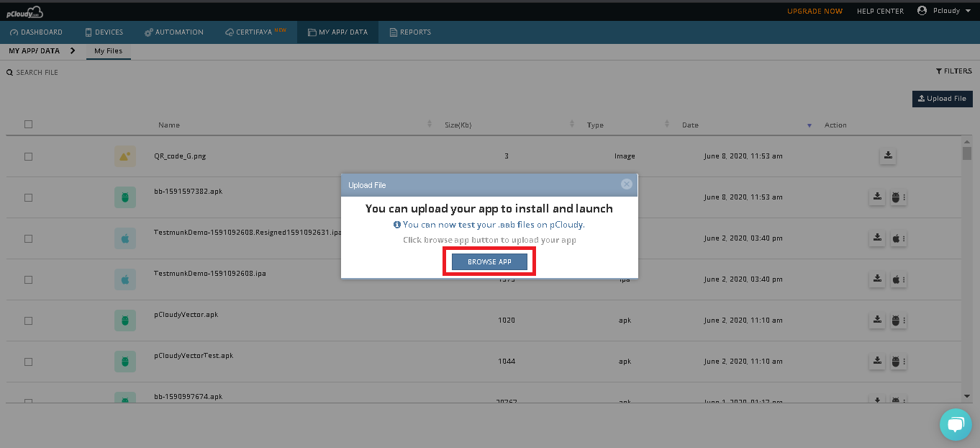Open Apple install options for TestmunkDemo Resigned ipa
980x448 pixels.
898,238
